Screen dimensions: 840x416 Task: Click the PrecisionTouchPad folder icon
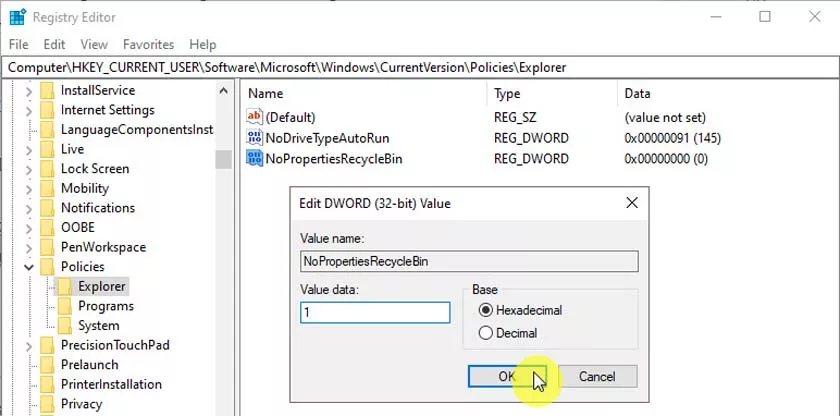point(48,345)
